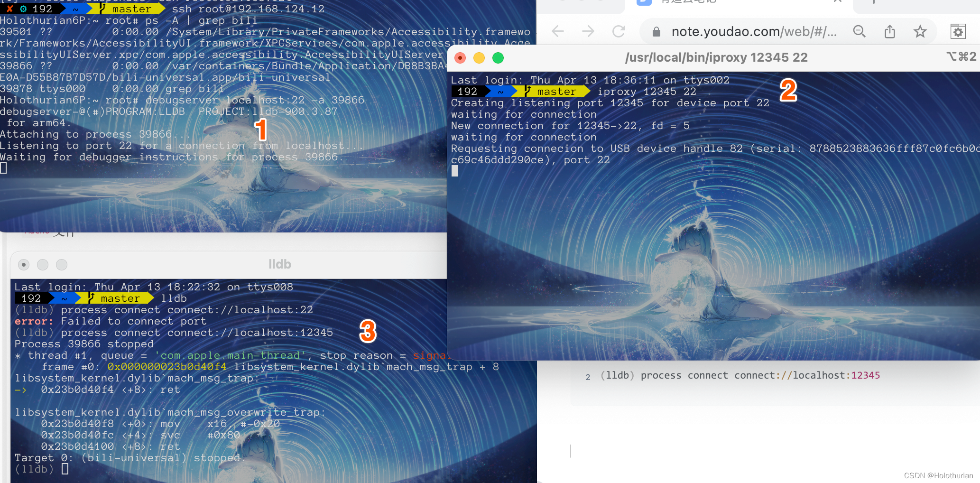
Task: Click address 0x000000023b0d40f4 in frame #0
Action: (x=167, y=367)
